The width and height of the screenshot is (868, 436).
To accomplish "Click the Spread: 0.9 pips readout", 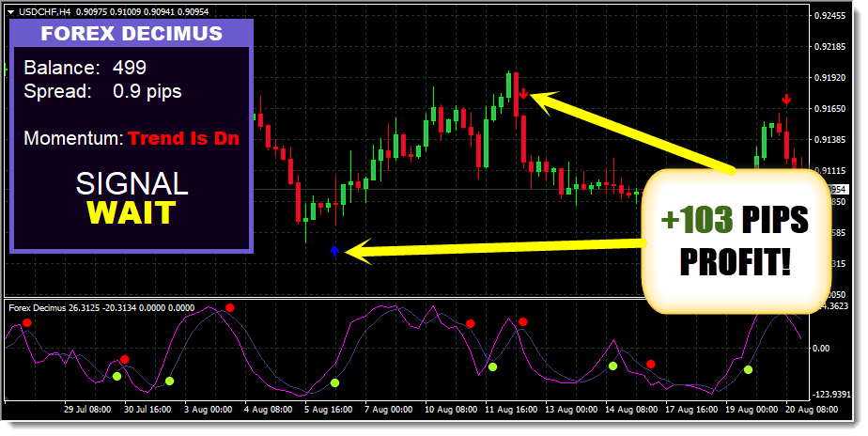I will 103,91.
